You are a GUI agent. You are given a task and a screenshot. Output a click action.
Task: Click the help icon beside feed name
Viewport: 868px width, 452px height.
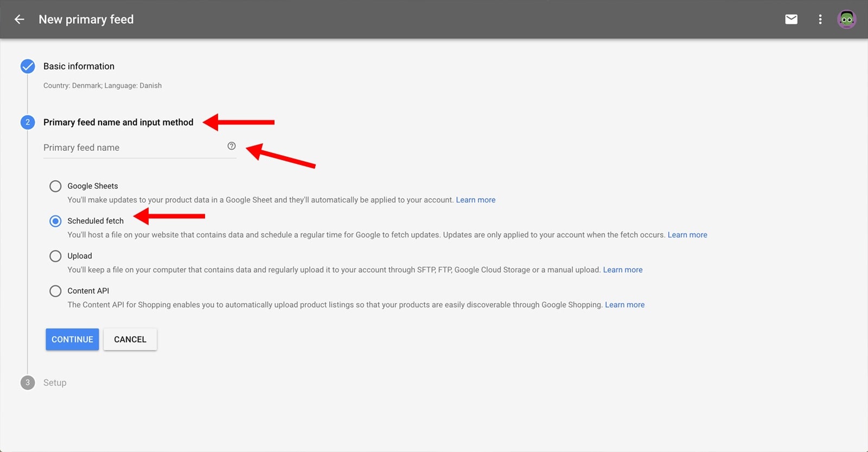pos(232,146)
